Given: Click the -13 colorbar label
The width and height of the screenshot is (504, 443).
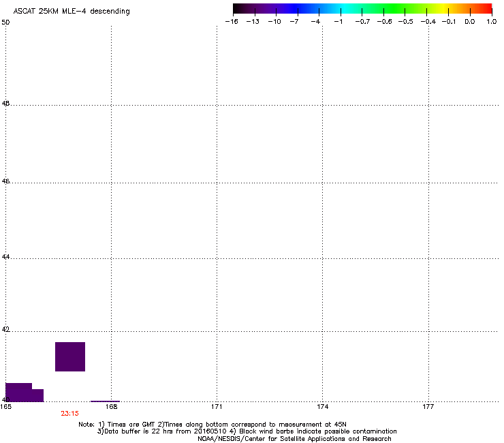Looking at the screenshot, I should 253,22.
